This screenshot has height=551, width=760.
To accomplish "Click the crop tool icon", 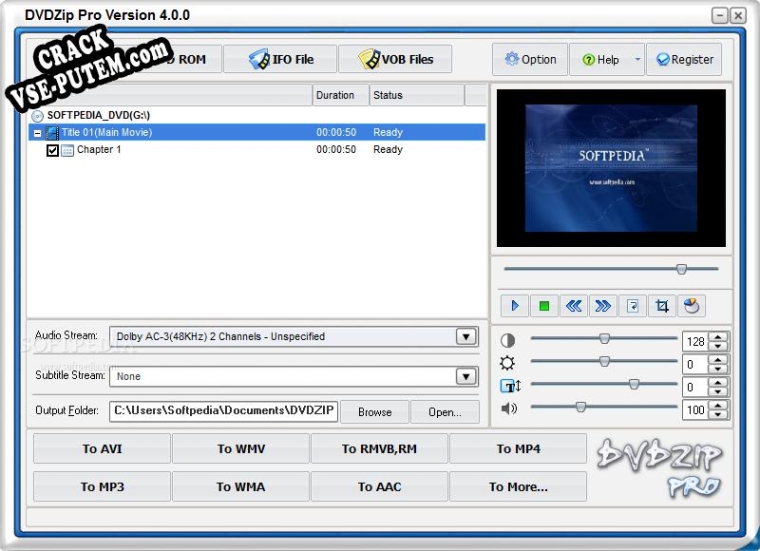I will [x=661, y=306].
